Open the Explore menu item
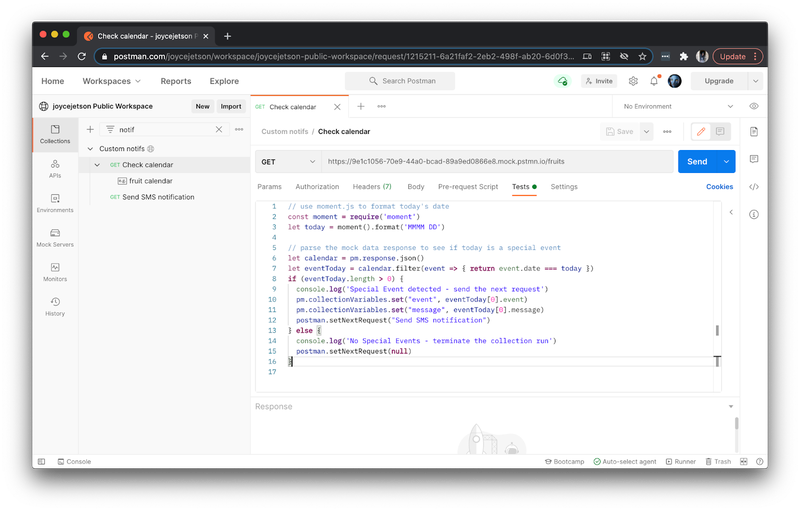Image resolution: width=800 pixels, height=511 pixels. (x=224, y=81)
